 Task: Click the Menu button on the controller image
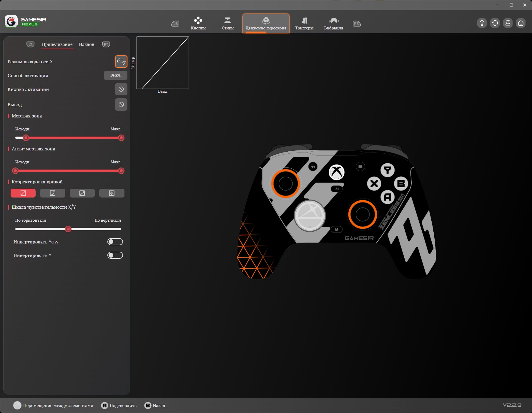360,167
